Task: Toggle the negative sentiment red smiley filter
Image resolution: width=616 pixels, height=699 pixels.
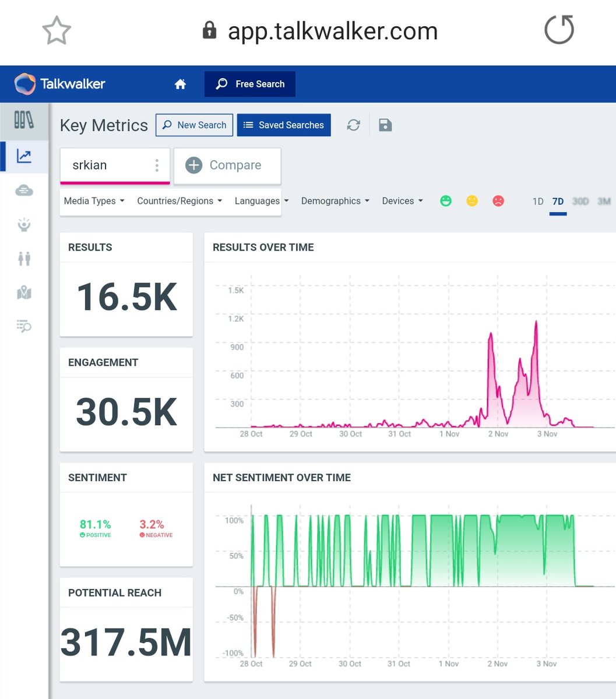Action: click(x=498, y=201)
